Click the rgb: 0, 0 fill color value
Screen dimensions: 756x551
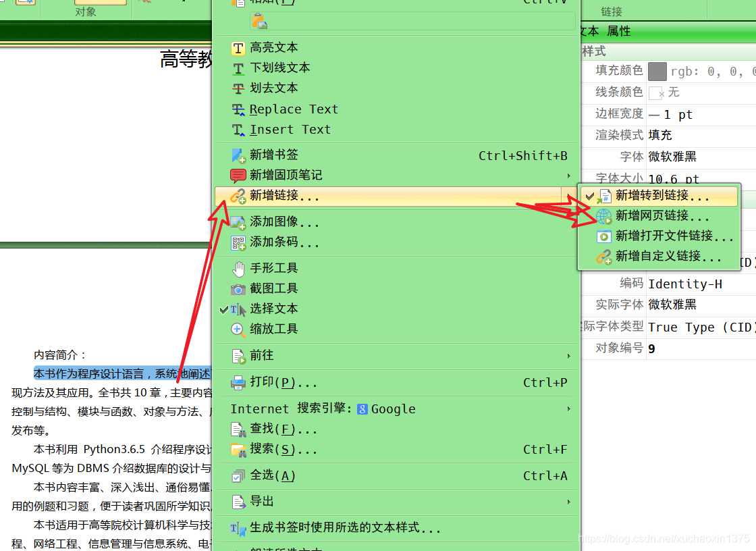point(713,72)
